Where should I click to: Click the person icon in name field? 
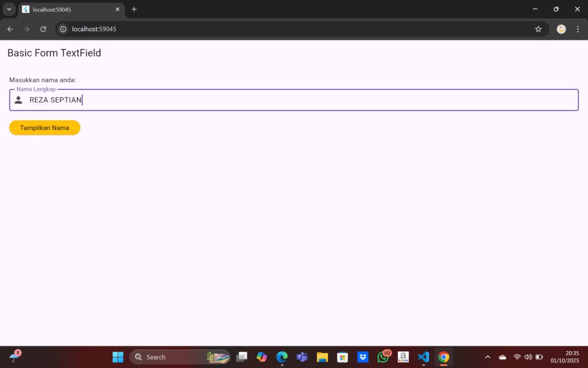(18, 100)
